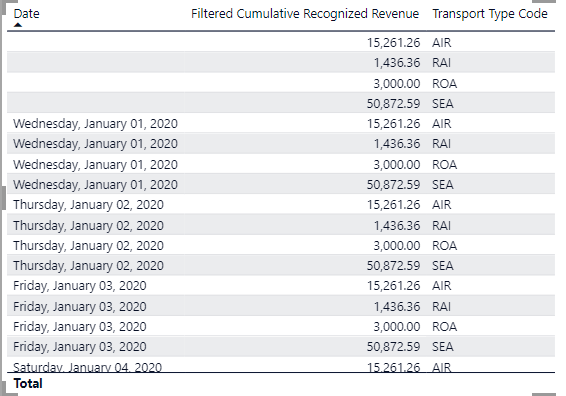Click the Thursday, January 02 RAI revenue value
The image size is (566, 396).
[x=397, y=226]
